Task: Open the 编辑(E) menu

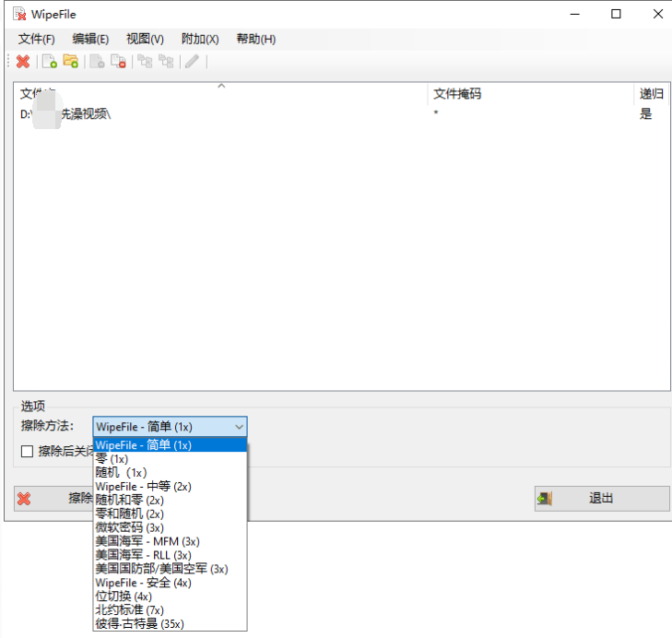Action: click(x=90, y=39)
